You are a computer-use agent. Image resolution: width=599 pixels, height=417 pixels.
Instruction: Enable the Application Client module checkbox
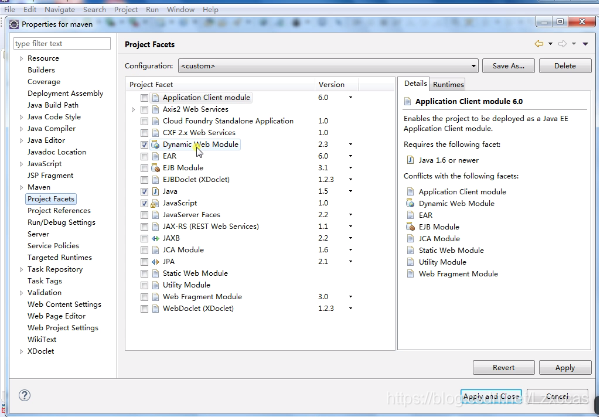tap(144, 98)
